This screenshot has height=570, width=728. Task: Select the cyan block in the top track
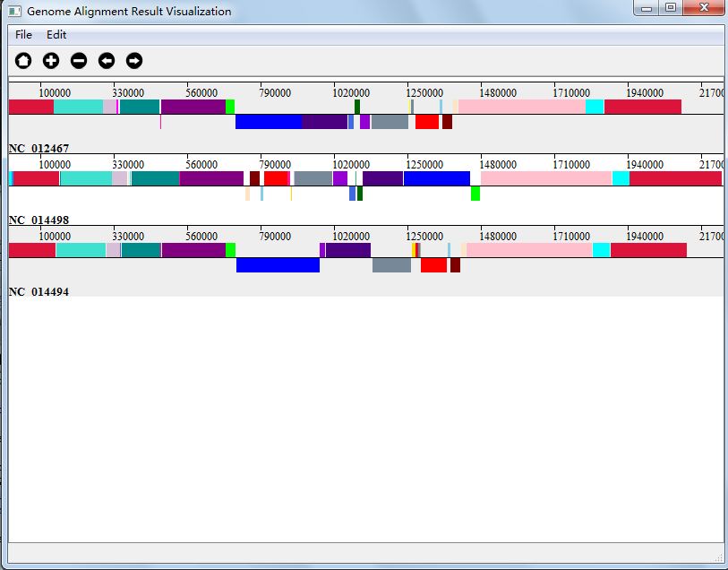point(595,107)
